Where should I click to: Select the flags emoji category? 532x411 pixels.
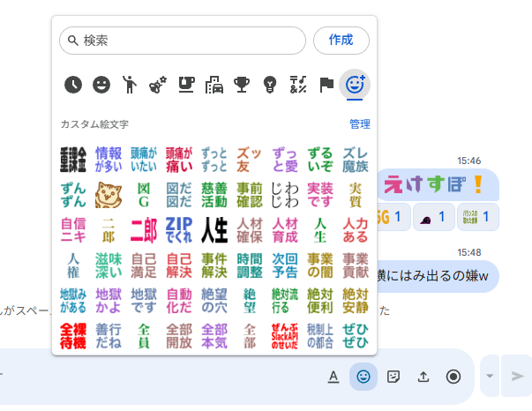(326, 85)
